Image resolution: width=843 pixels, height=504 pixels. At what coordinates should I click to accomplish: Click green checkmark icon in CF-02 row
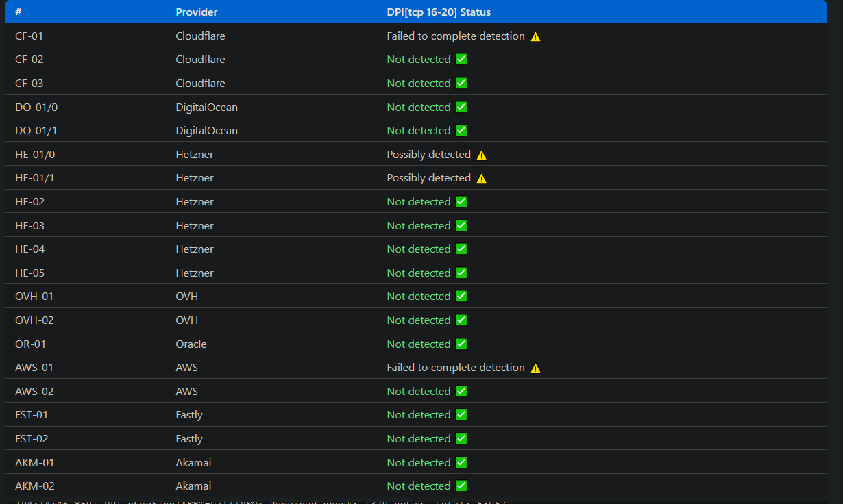point(461,60)
